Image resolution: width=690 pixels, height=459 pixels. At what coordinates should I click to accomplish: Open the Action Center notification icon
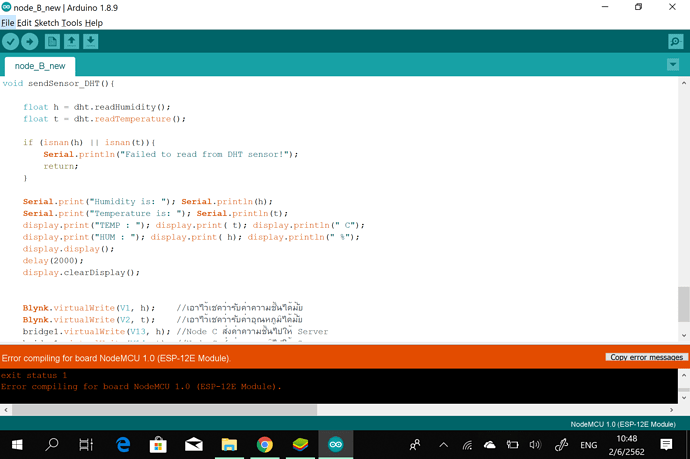click(x=666, y=445)
